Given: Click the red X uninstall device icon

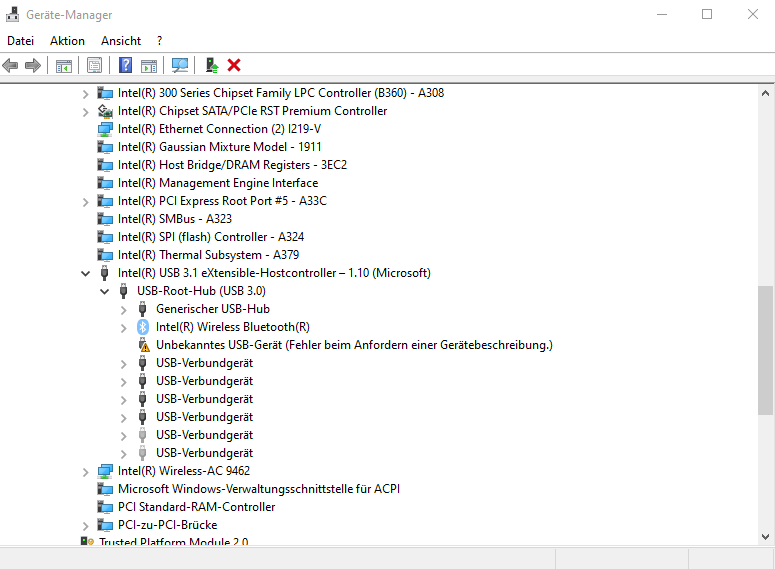Looking at the screenshot, I should point(234,65).
